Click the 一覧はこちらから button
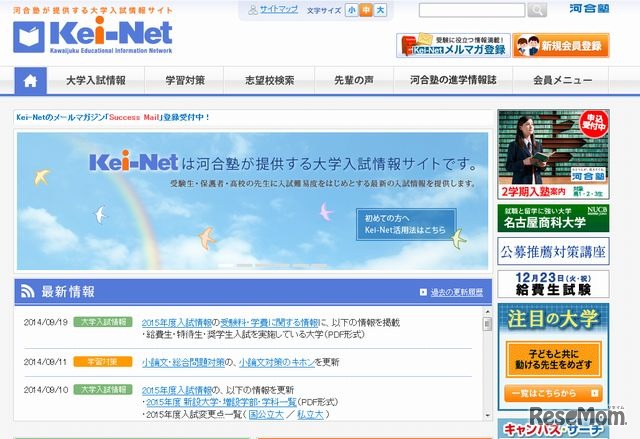The image size is (640, 439). (x=553, y=393)
